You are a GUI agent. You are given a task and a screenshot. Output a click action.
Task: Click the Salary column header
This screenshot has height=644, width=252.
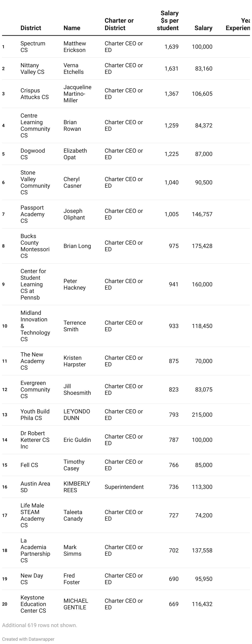pyautogui.click(x=203, y=28)
